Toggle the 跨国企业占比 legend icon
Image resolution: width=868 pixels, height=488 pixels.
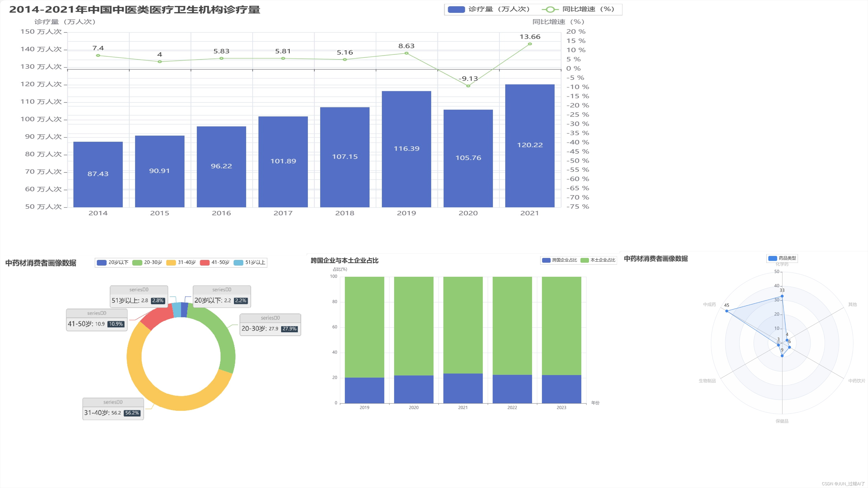coord(546,260)
